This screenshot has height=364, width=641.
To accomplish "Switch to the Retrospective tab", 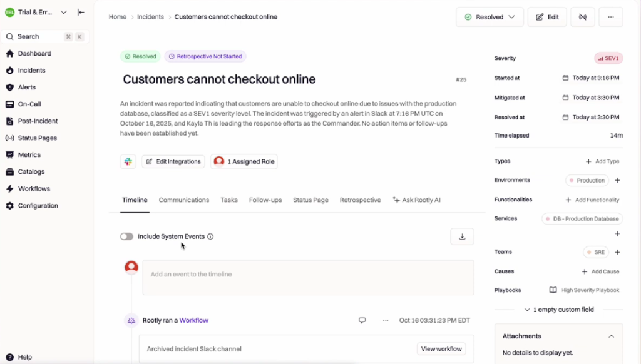I will point(360,200).
